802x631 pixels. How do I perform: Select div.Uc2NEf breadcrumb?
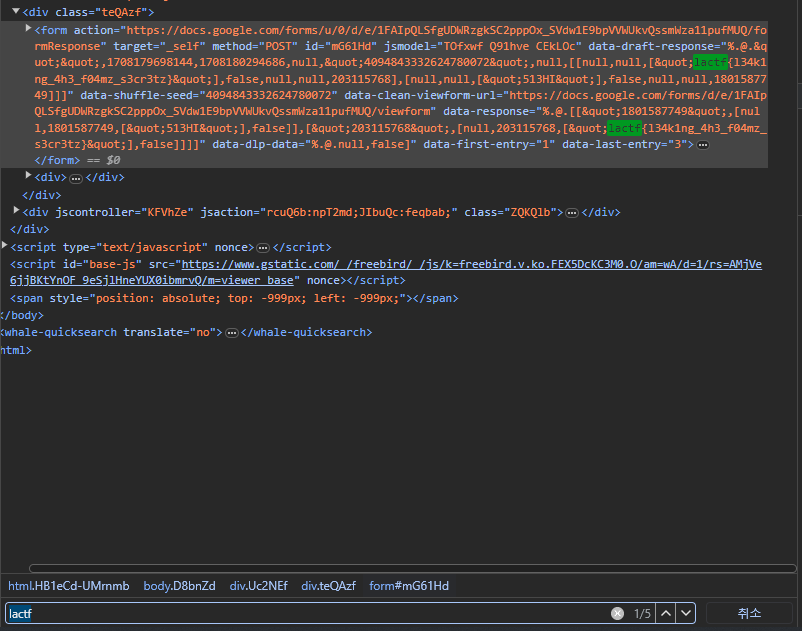tap(258, 586)
